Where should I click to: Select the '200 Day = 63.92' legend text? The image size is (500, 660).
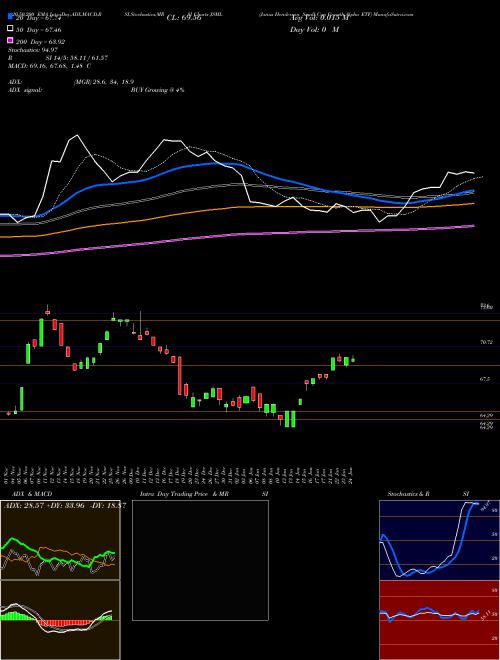41,42
